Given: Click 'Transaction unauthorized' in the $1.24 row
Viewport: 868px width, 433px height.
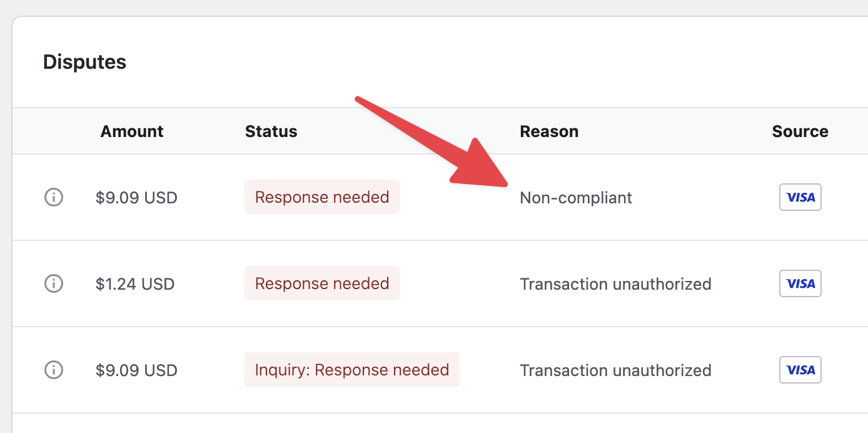Looking at the screenshot, I should point(615,284).
